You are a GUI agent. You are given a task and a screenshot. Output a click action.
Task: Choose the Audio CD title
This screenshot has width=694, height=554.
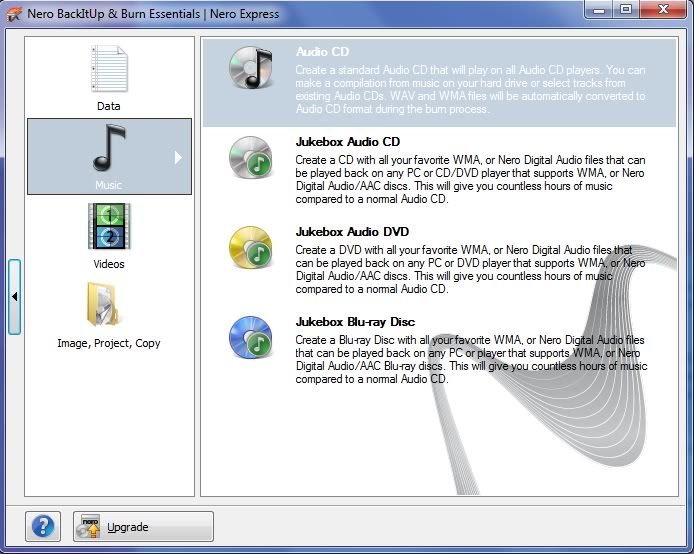(322, 52)
